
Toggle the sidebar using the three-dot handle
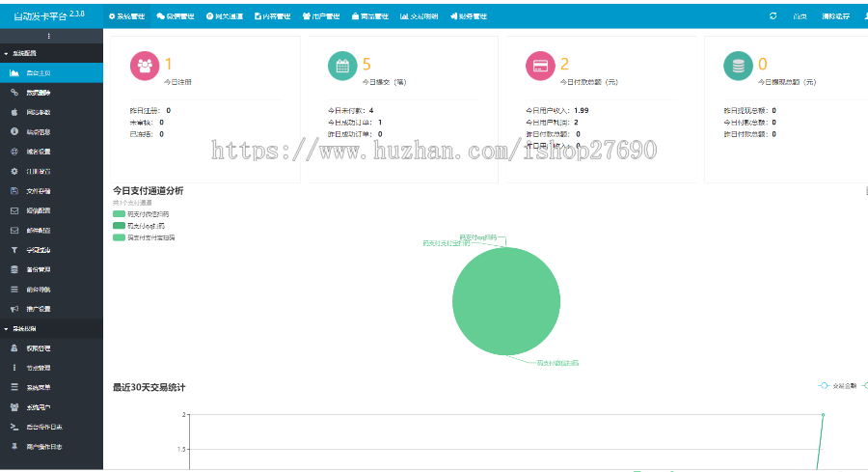coord(49,36)
